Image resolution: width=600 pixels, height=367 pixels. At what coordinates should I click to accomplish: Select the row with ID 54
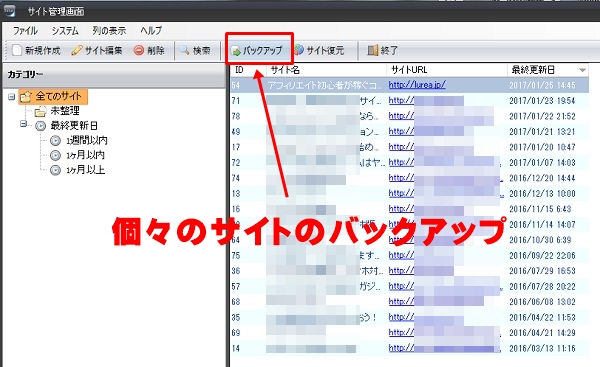pyautogui.click(x=409, y=85)
